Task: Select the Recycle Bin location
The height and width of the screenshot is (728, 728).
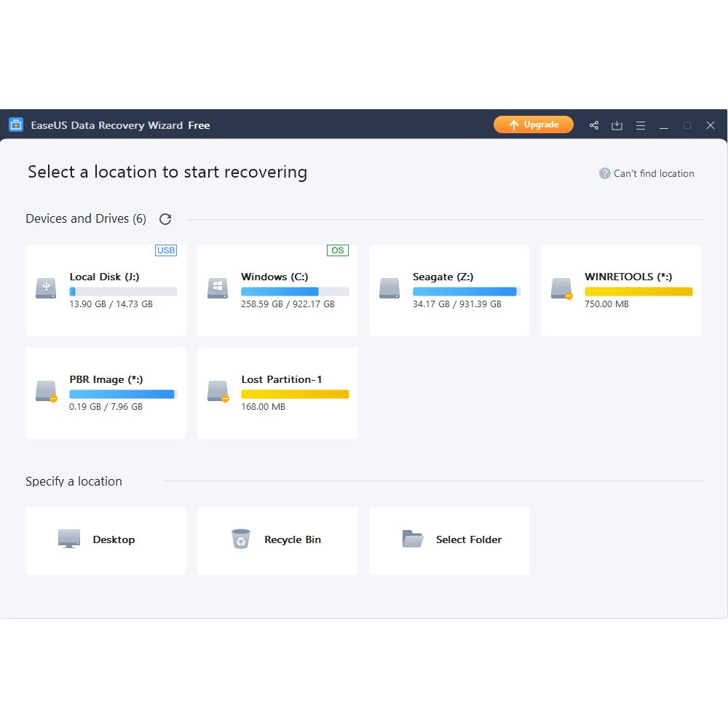Action: coord(277,540)
